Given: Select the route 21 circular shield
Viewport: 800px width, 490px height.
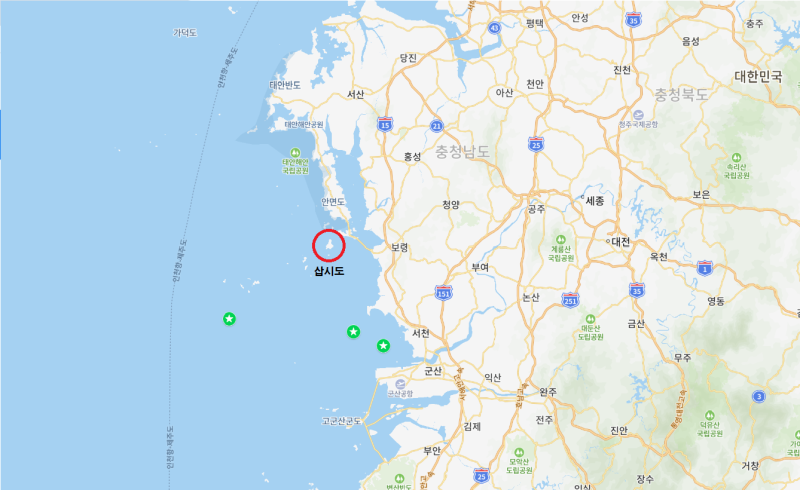Looking at the screenshot, I should (436, 126).
